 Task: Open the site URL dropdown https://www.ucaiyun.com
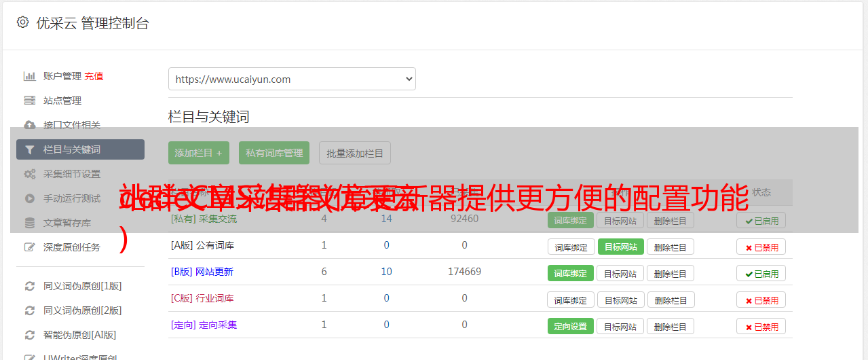[292, 79]
